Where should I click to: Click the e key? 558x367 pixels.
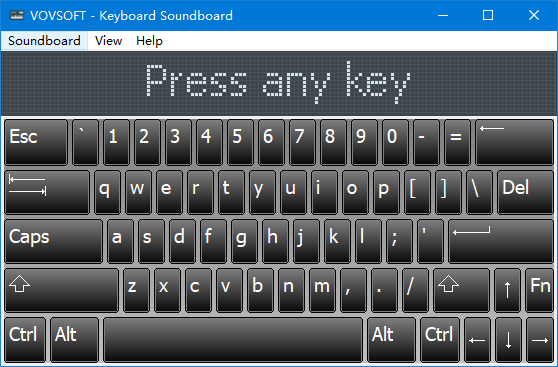(x=169, y=192)
